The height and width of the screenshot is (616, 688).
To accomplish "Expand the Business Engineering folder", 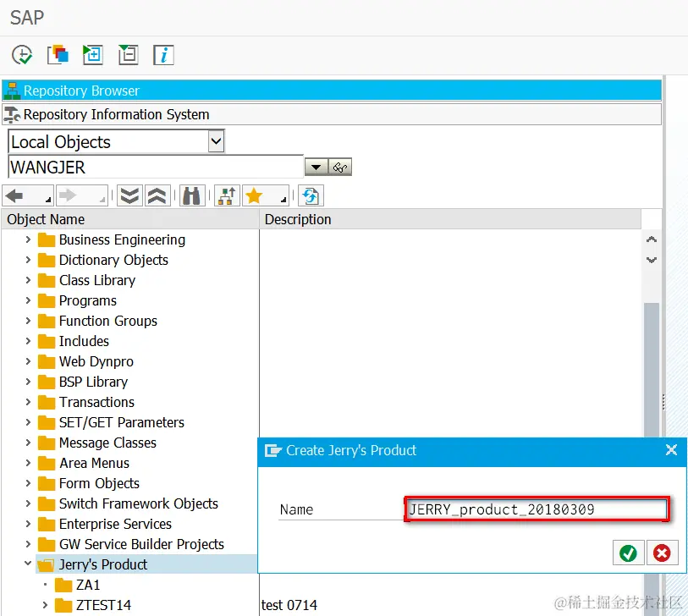I will pos(28,239).
